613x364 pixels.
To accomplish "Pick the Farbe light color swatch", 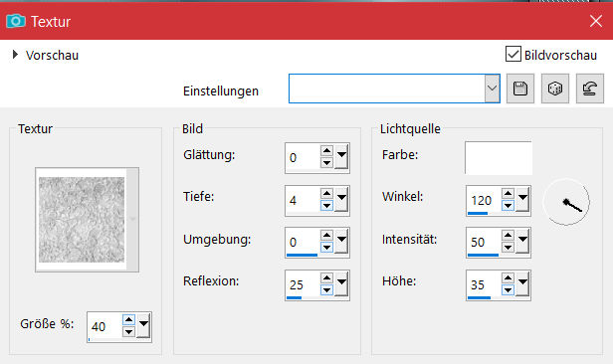I will pos(499,158).
